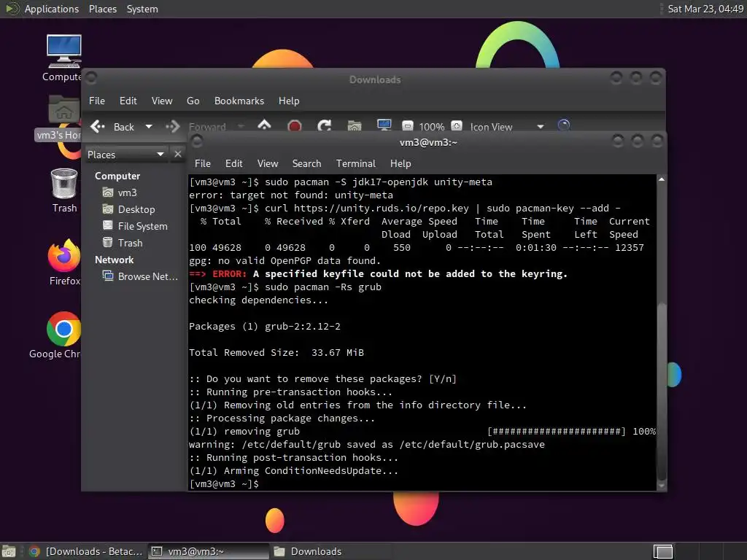Open Edit menu in Downloads window
Viewport: 747px width, 560px height.
[x=128, y=101]
